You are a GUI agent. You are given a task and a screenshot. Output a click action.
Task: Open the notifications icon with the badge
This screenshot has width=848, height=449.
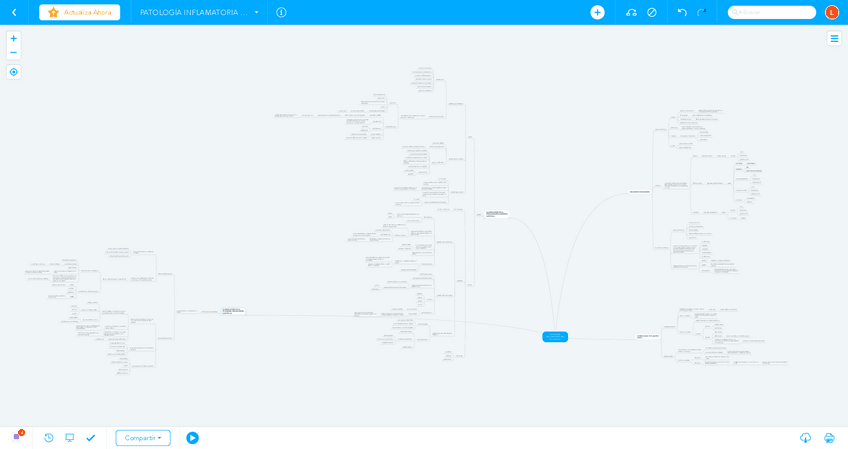17,437
